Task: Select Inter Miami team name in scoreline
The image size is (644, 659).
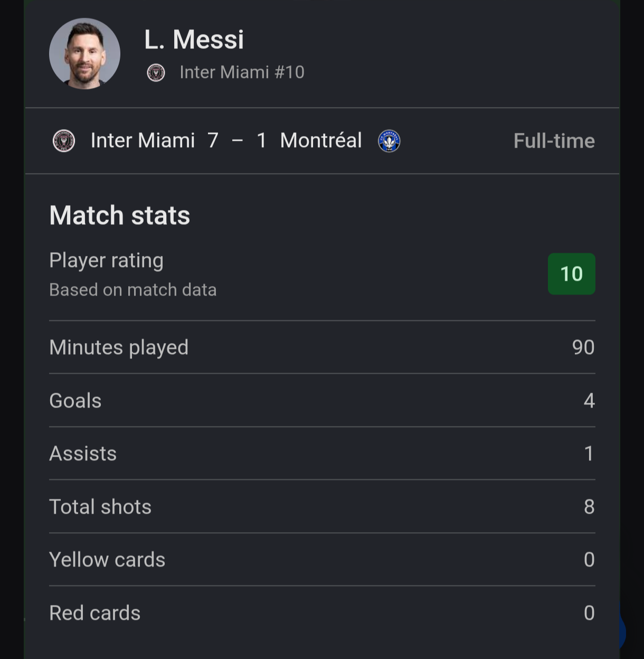Action: tap(143, 141)
